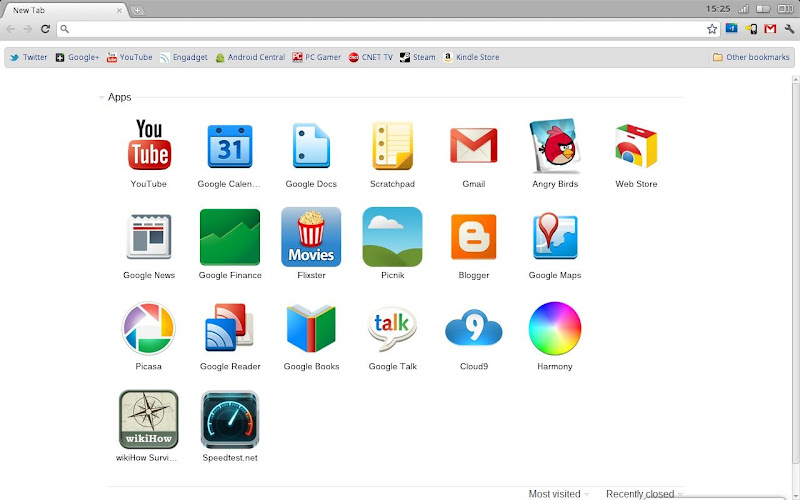Open the Steam bookmark

[x=418, y=57]
